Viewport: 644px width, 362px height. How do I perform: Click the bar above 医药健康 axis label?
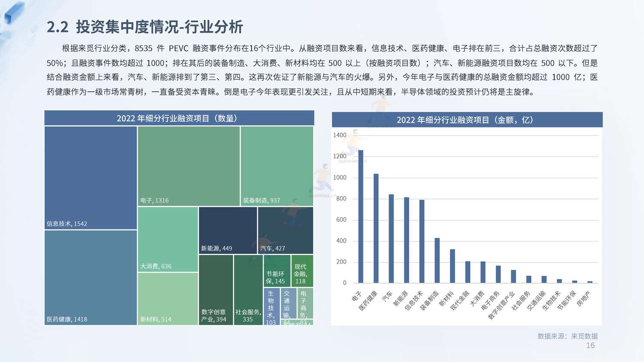pos(376,228)
